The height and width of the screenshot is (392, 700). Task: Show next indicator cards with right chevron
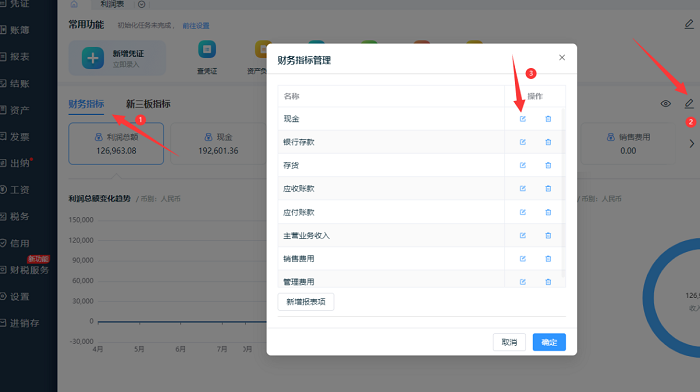692,144
